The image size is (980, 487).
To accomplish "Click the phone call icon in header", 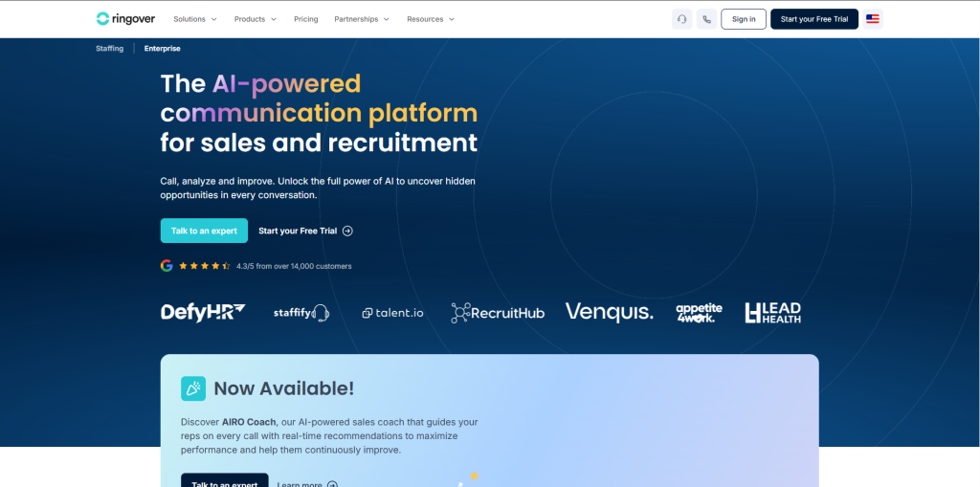I will coord(707,19).
